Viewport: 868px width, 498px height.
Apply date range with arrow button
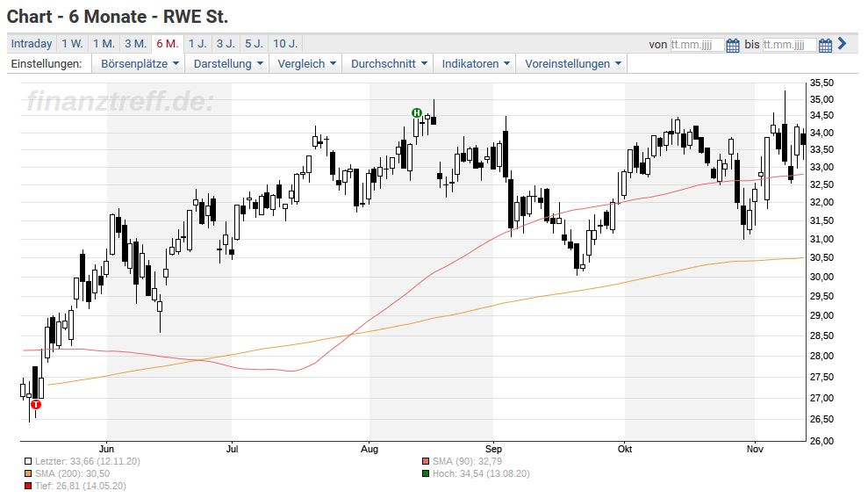coord(842,43)
